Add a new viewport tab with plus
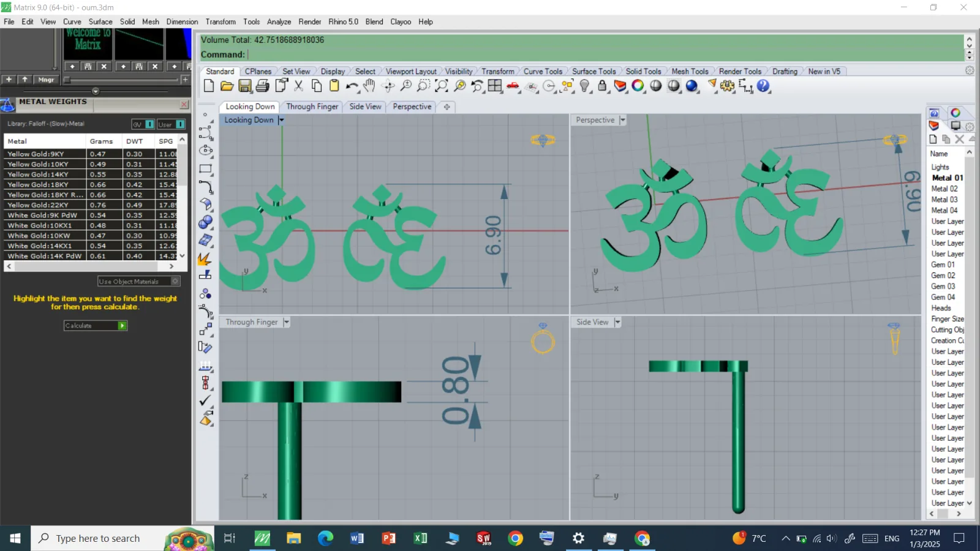This screenshot has width=980, height=551. point(447,107)
